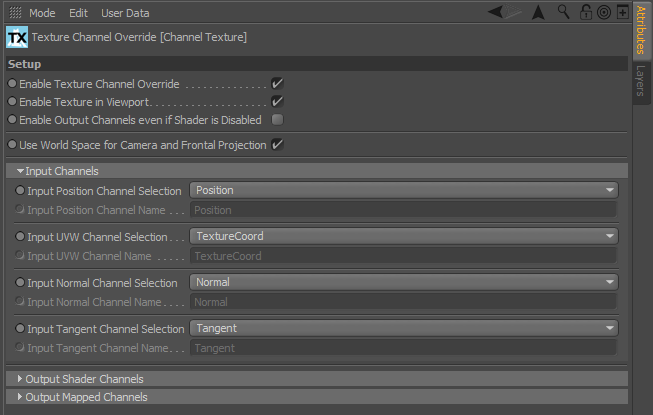This screenshot has width=653, height=415.
Task: Open Input Normal Channel Selection dropdown
Action: [404, 282]
